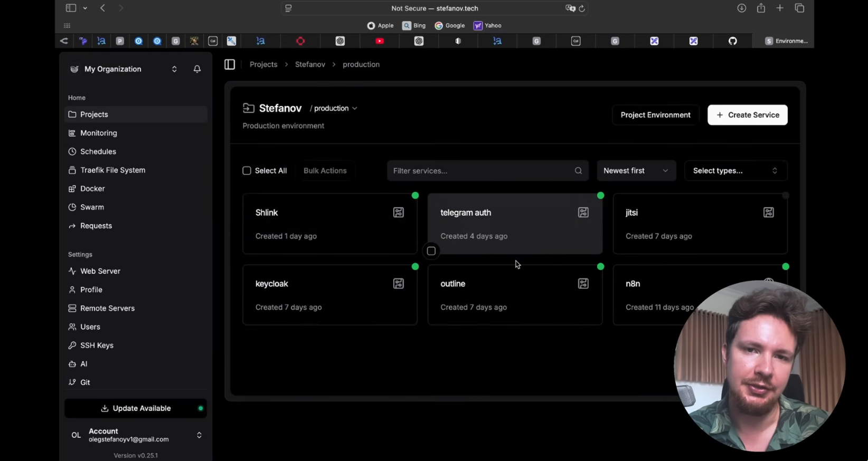Click the notifications bell icon

tap(197, 69)
